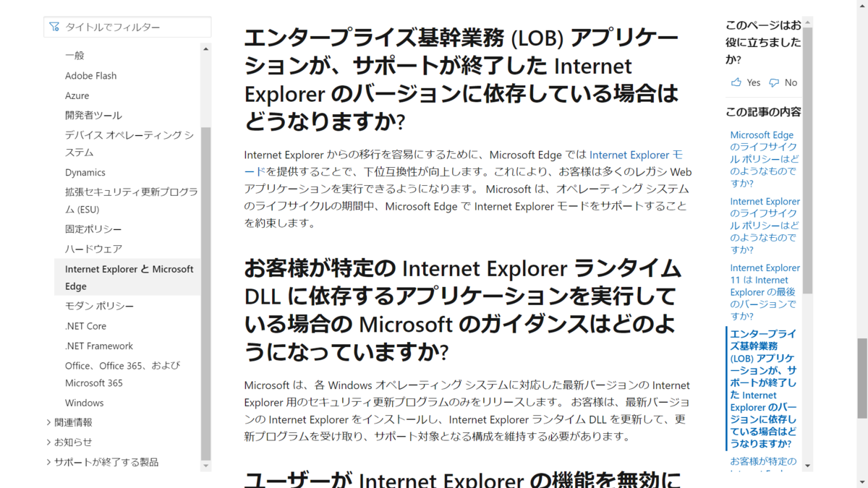Select Internet Explorer と Microsoft Edge item
The height and width of the screenshot is (488, 868).
click(x=129, y=278)
